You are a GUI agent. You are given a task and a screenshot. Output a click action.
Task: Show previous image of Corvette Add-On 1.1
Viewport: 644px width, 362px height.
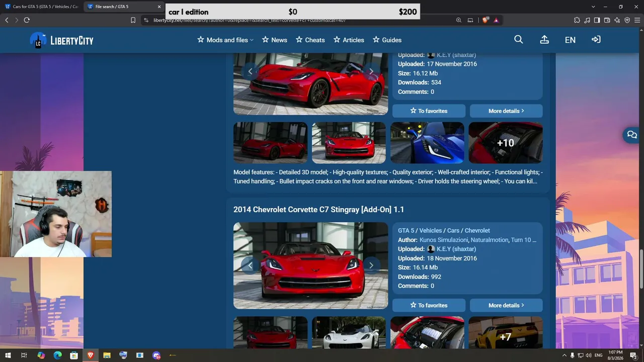click(250, 265)
